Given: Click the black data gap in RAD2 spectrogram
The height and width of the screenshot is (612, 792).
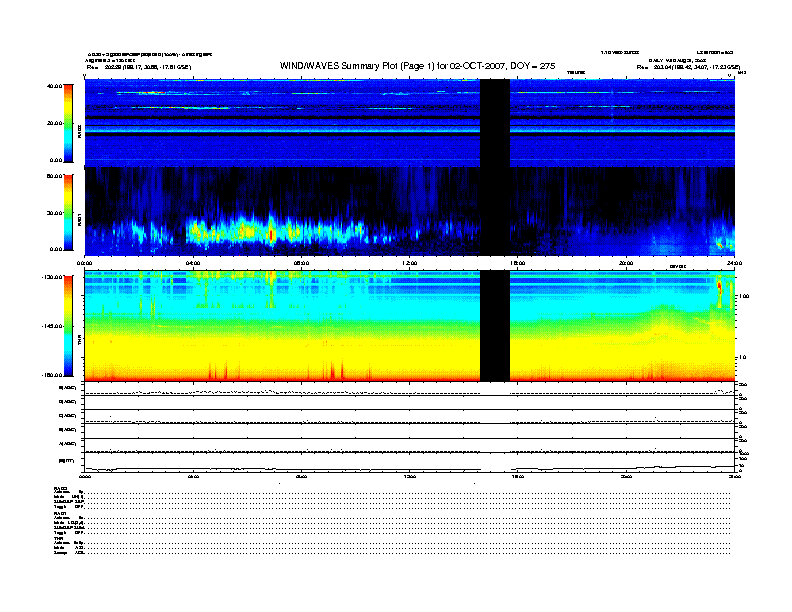Looking at the screenshot, I should 494,123.
